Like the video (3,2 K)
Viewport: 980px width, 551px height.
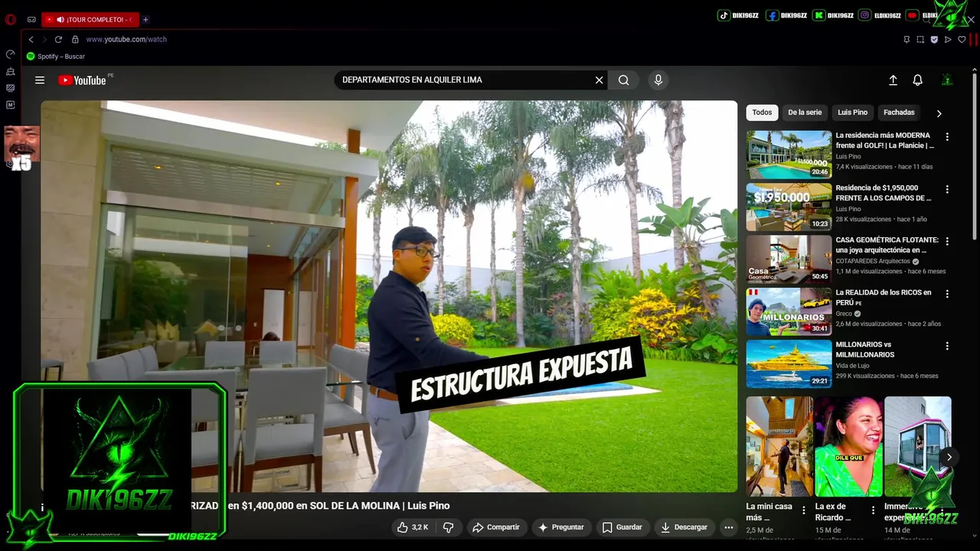pos(412,527)
